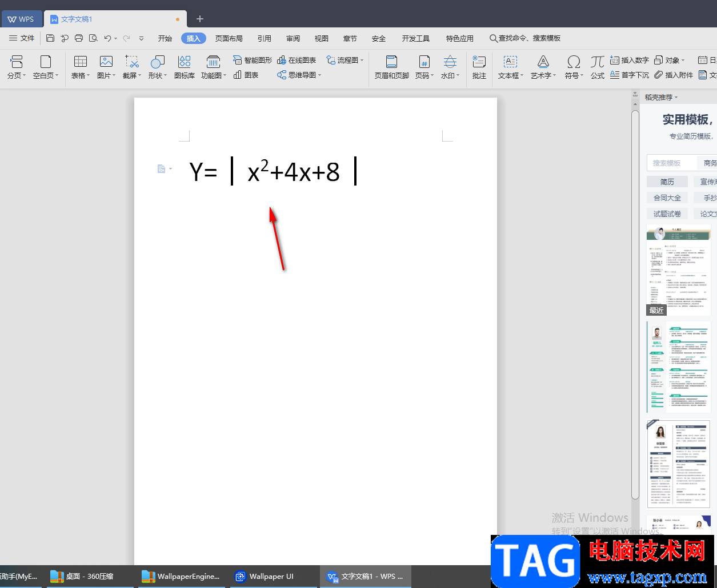Click the Undo arrow icon
Image resolution: width=717 pixels, height=588 pixels.
[x=107, y=38]
